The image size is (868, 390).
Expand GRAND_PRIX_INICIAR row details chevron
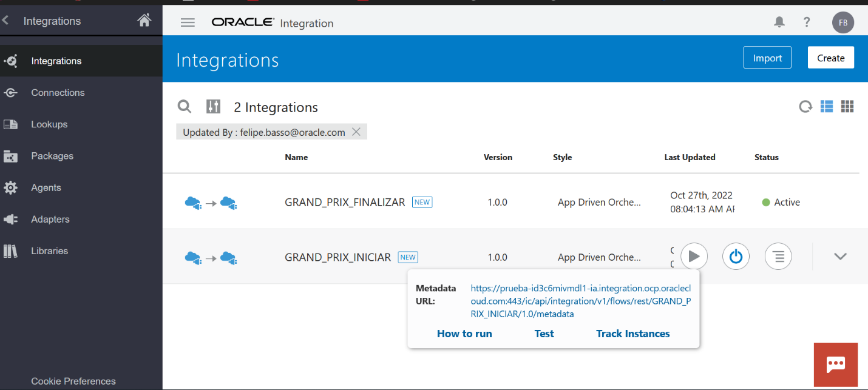pyautogui.click(x=840, y=257)
